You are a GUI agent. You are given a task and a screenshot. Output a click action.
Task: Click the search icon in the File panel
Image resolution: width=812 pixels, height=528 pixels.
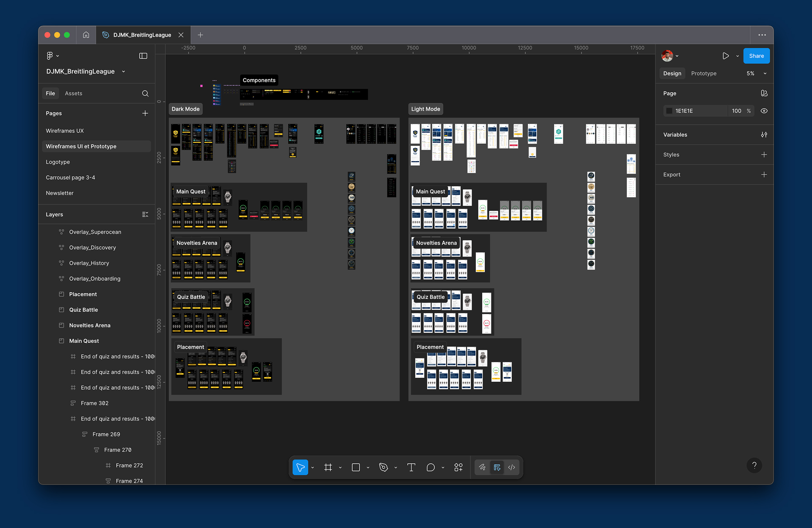coord(145,93)
